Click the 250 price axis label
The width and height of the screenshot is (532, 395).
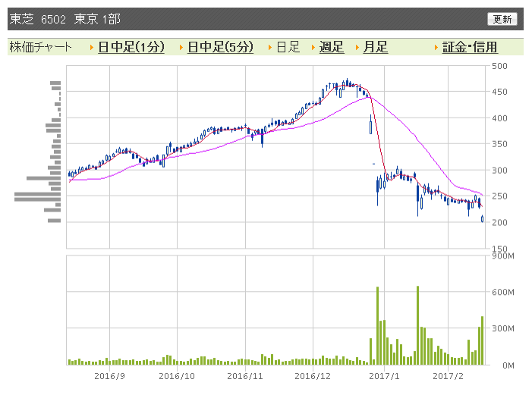(499, 196)
